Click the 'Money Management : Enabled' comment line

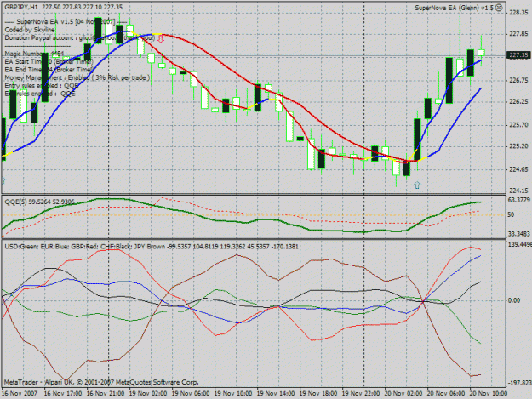click(x=77, y=77)
